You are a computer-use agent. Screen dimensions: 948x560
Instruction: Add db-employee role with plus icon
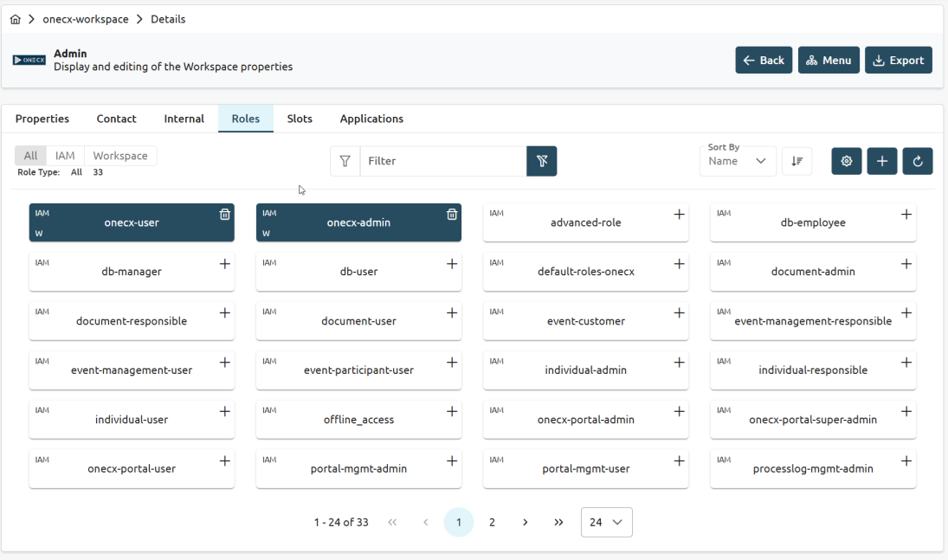(x=906, y=214)
